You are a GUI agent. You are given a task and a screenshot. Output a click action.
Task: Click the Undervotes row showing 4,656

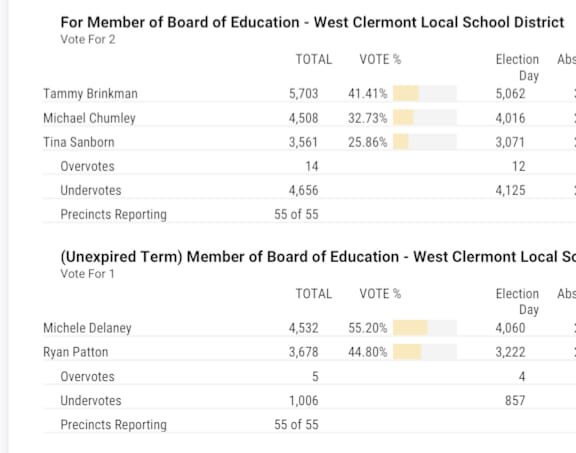pos(309,190)
